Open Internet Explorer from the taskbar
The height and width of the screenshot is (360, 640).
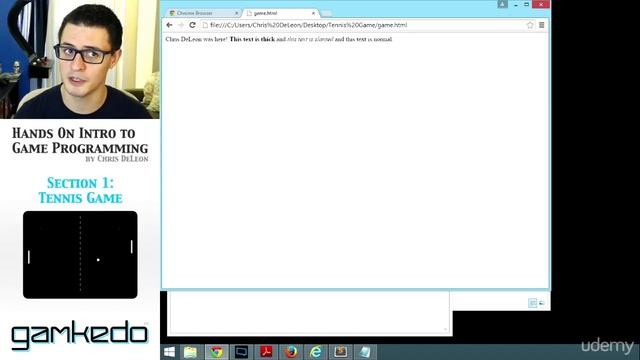tap(316, 352)
